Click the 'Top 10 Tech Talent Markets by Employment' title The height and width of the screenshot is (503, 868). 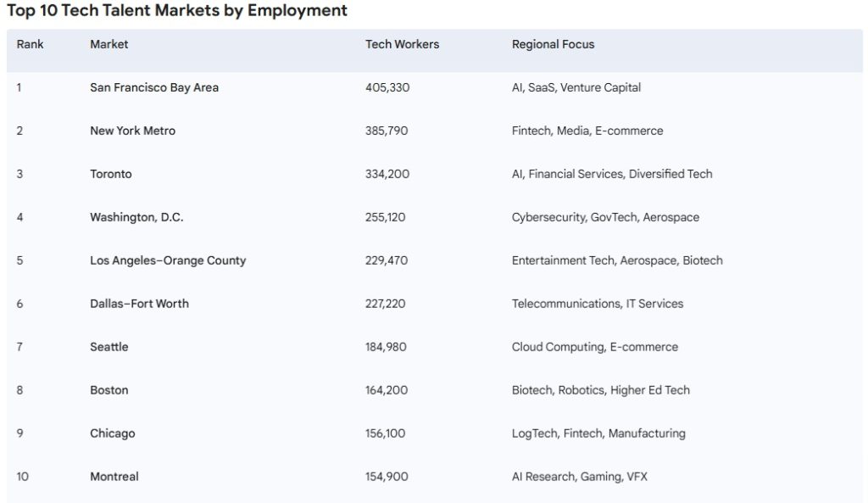pyautogui.click(x=177, y=11)
